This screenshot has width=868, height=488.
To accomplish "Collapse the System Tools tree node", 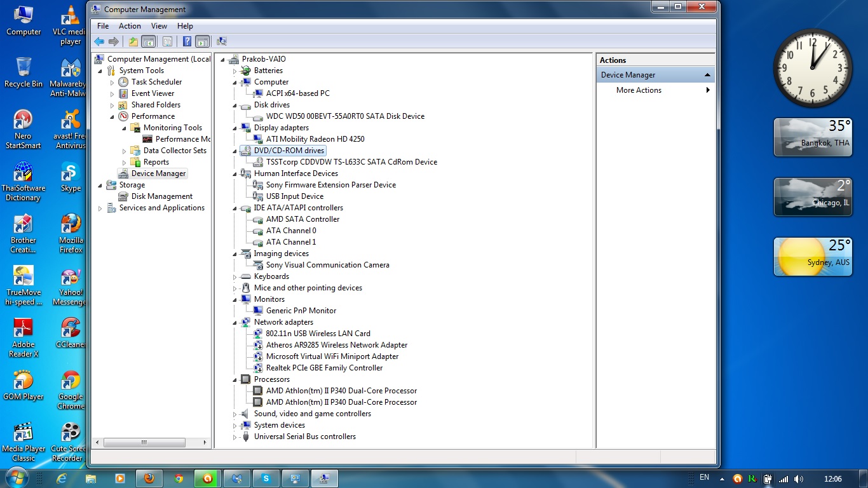I will coord(100,71).
